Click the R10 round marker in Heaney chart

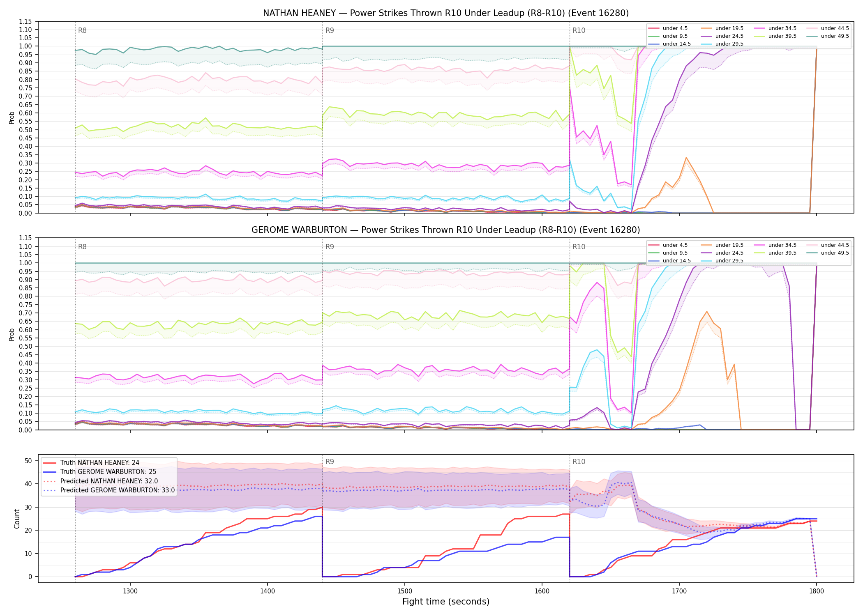point(579,30)
